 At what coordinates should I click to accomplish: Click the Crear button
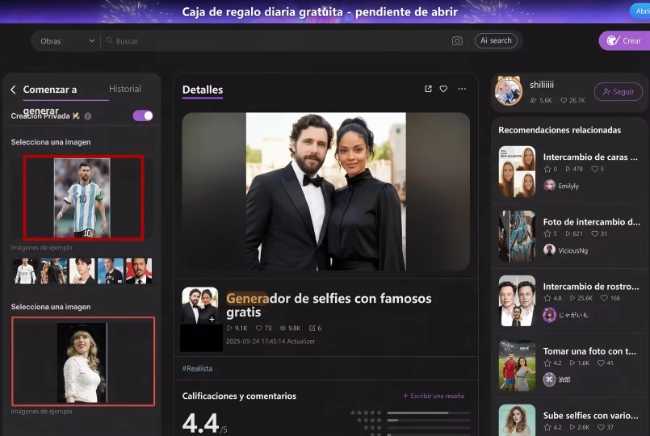coord(624,41)
